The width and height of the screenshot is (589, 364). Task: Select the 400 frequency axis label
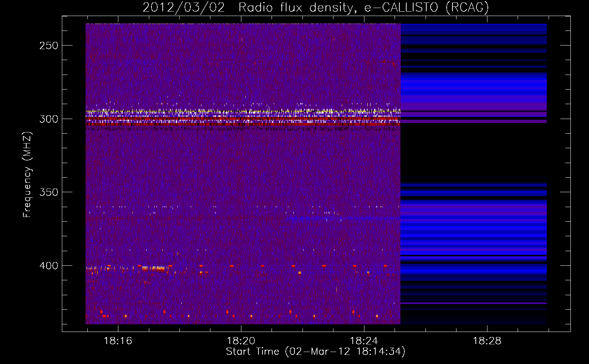[49, 266]
